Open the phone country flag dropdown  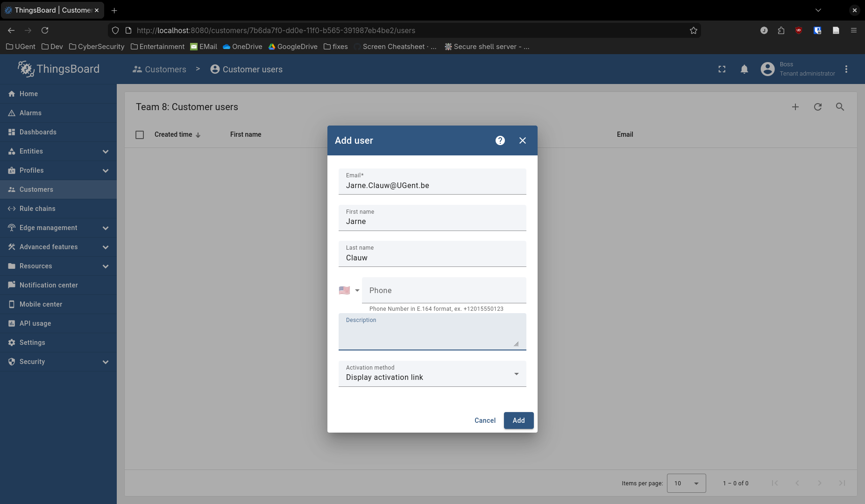(x=349, y=290)
